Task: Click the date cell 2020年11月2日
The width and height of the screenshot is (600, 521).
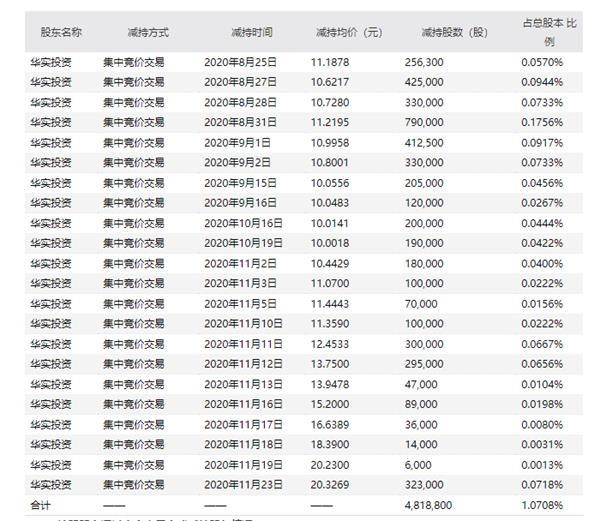Action: click(x=240, y=264)
